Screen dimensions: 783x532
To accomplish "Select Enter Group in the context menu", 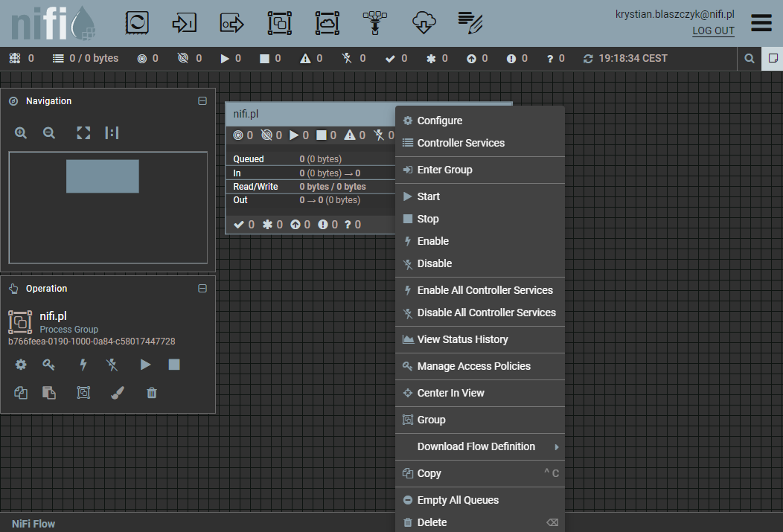I will [480, 170].
